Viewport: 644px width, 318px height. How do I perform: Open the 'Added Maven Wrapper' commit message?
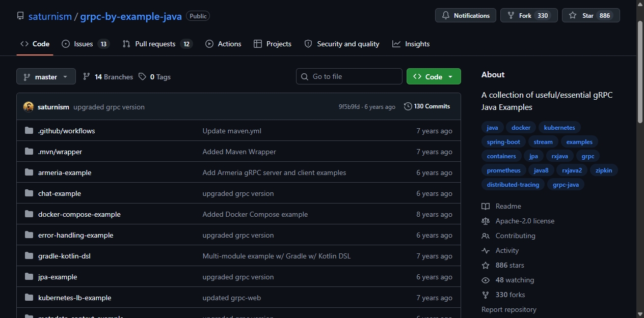pos(239,152)
